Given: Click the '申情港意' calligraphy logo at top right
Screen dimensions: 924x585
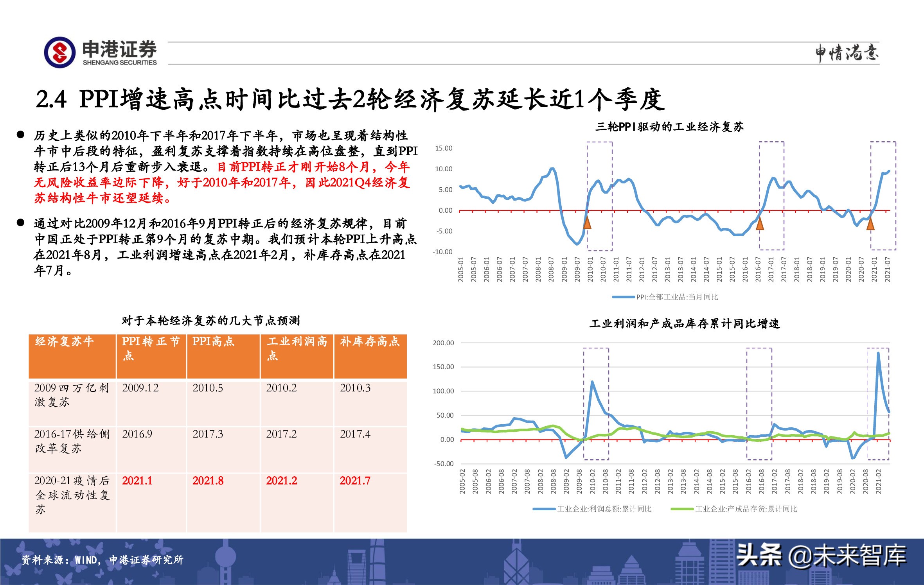Looking at the screenshot, I should [847, 53].
